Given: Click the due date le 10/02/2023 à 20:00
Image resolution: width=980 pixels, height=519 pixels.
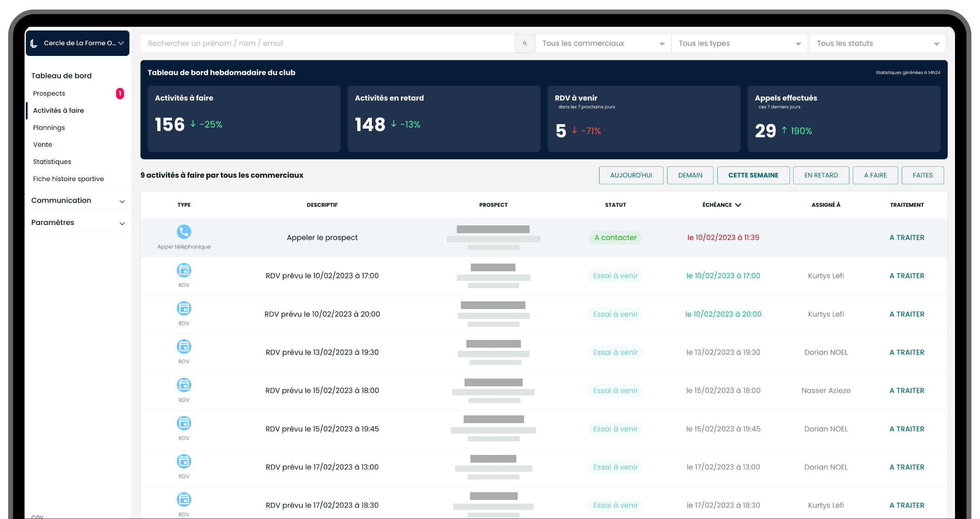Looking at the screenshot, I should (723, 314).
